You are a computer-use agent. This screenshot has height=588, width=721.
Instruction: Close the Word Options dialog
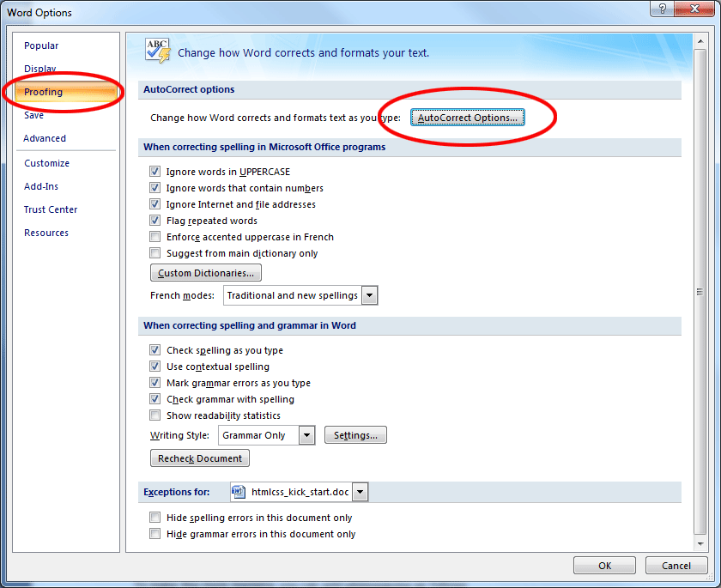point(694,9)
